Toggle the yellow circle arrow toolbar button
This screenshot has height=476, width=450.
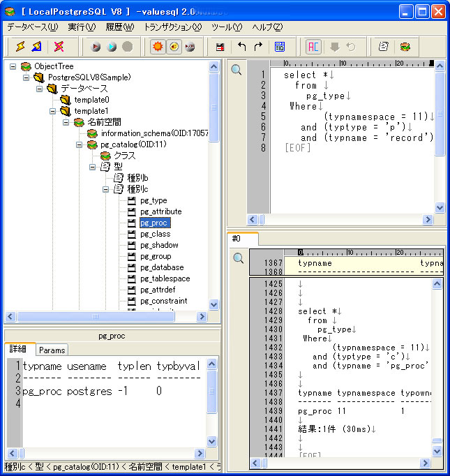pyautogui.click(x=174, y=47)
